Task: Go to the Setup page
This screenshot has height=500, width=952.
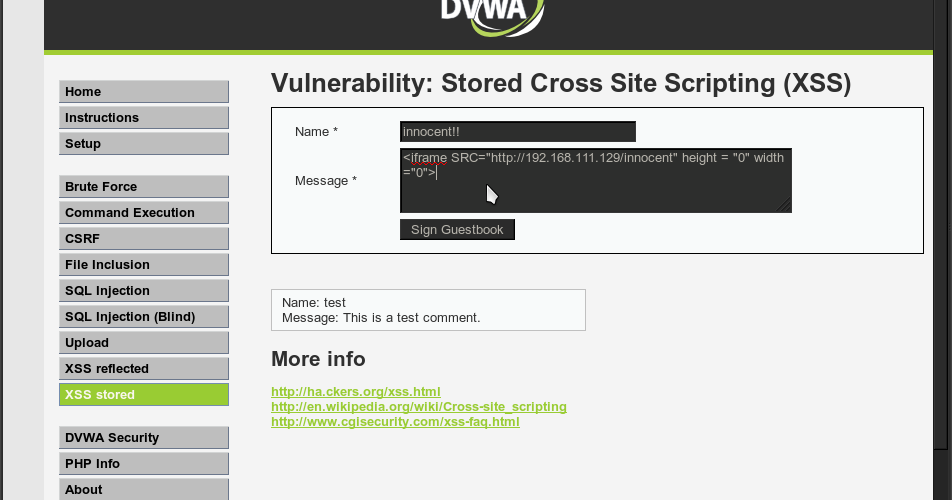Action: click(144, 144)
